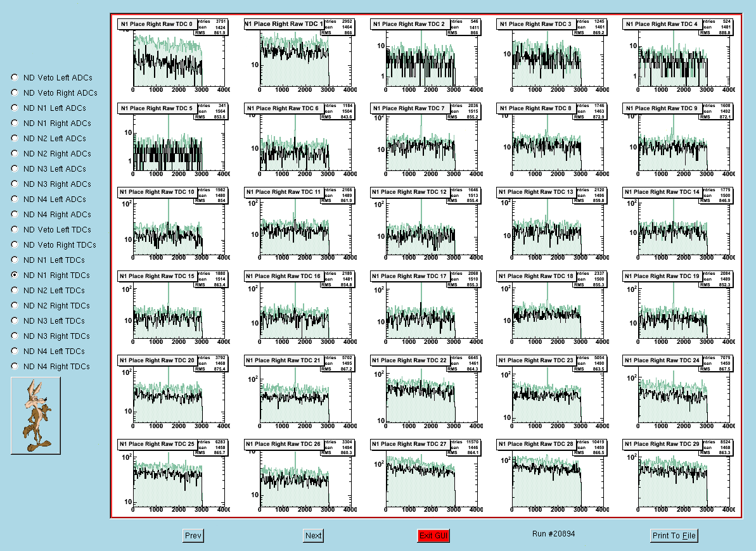Select ND Veto Left ADCs radio button
The height and width of the screenshot is (551, 756).
pyautogui.click(x=15, y=77)
